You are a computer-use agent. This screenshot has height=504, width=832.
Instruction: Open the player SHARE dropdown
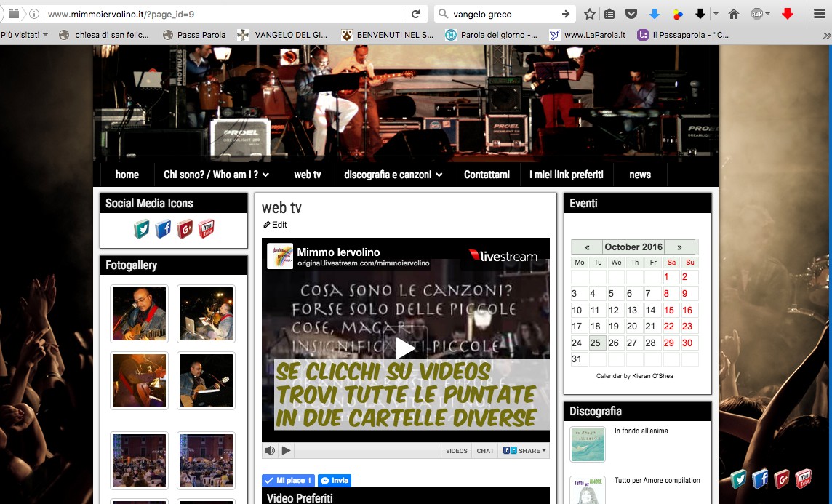coord(524,451)
